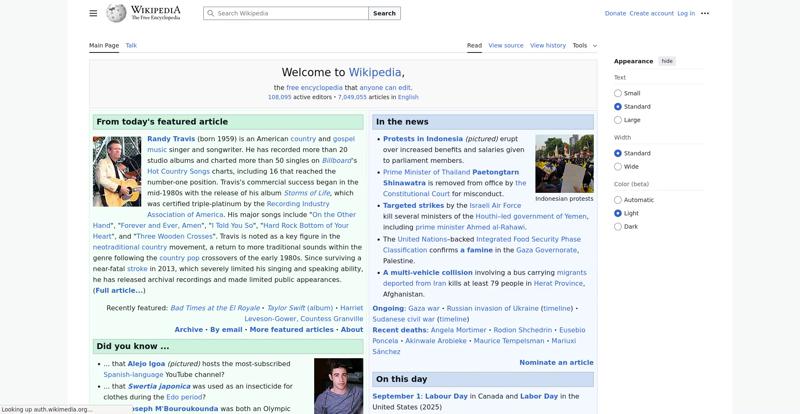
Task: Select Light color mode
Action: point(618,213)
